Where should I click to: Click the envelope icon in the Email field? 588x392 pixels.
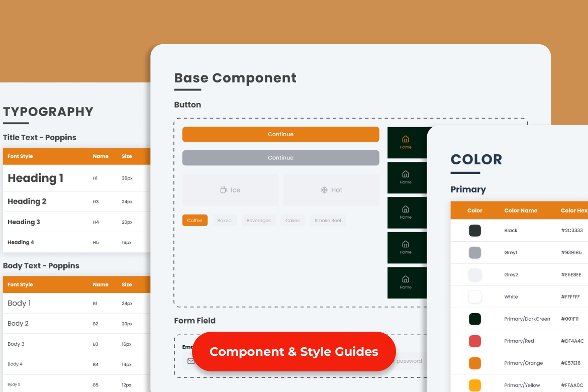pyautogui.click(x=190, y=361)
